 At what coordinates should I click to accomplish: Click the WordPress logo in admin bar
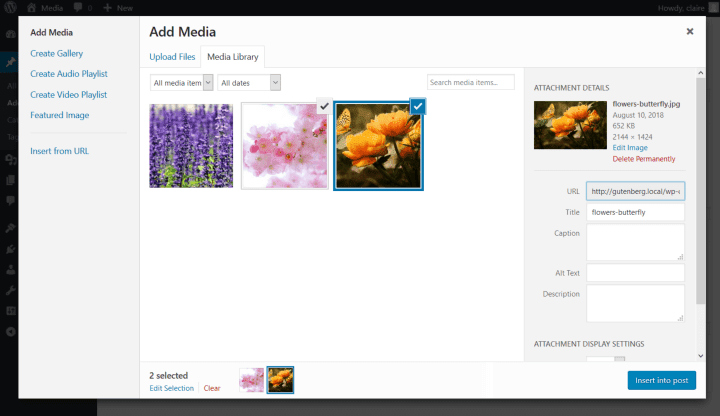pos(11,7)
